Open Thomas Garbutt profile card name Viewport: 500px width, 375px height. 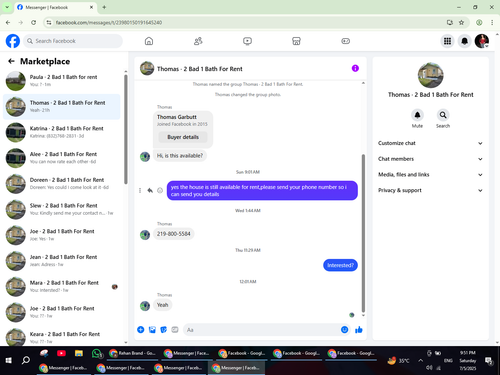click(x=177, y=117)
